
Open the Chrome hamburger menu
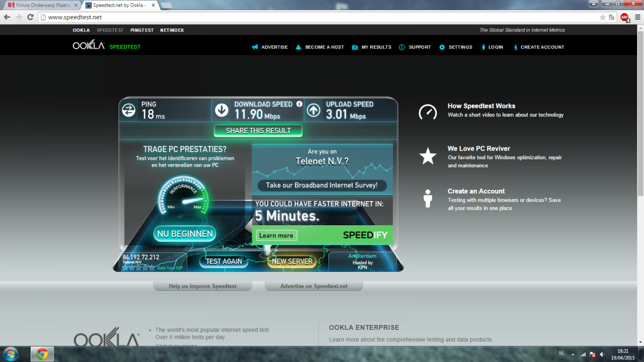point(637,17)
